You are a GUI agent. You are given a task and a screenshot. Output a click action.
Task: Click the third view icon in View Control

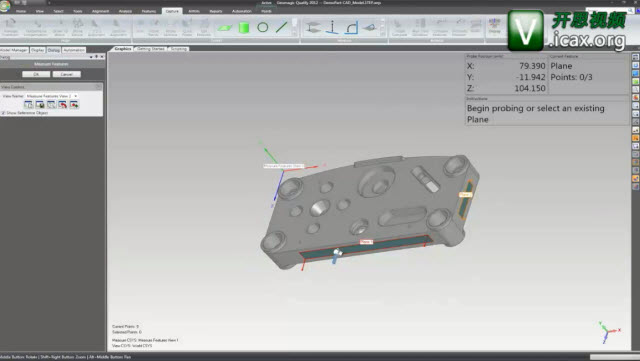click(51, 105)
